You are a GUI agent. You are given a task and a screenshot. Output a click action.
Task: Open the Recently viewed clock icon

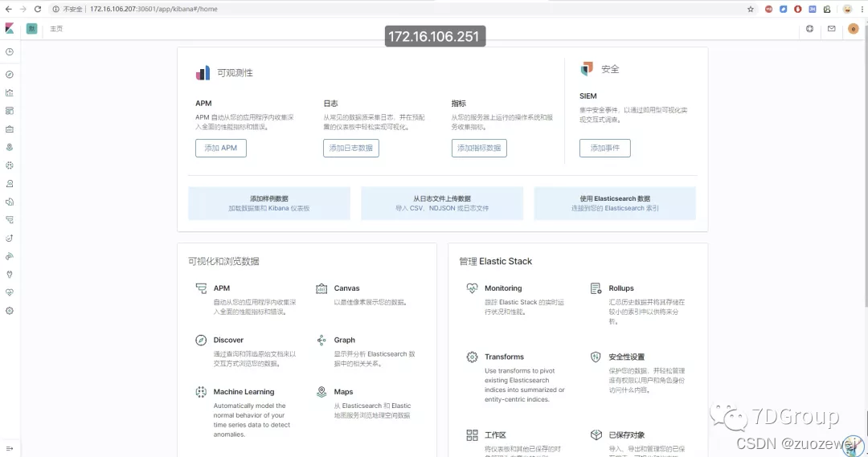[x=10, y=52]
